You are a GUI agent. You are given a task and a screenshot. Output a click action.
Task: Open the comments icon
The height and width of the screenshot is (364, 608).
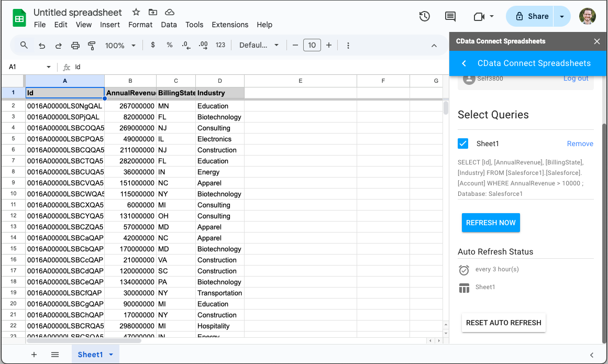450,16
